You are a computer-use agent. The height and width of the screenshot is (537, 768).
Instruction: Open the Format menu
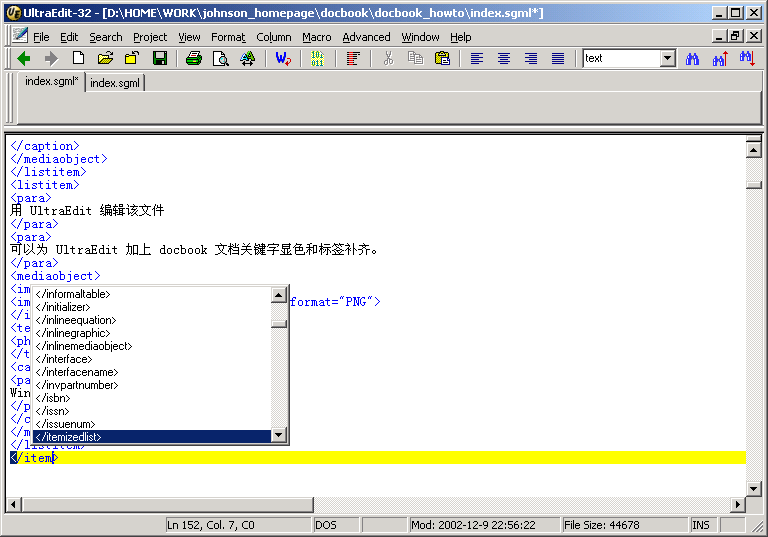[x=228, y=37]
